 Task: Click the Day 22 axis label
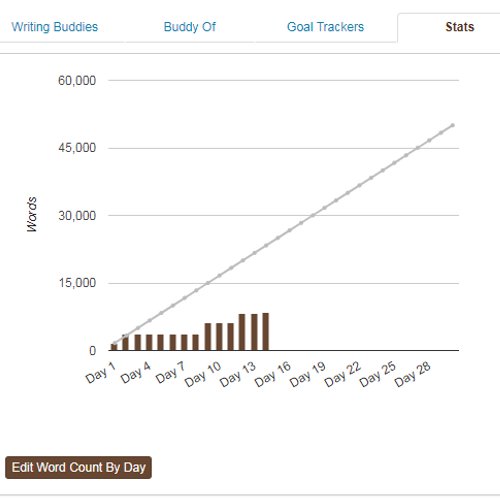tap(343, 374)
